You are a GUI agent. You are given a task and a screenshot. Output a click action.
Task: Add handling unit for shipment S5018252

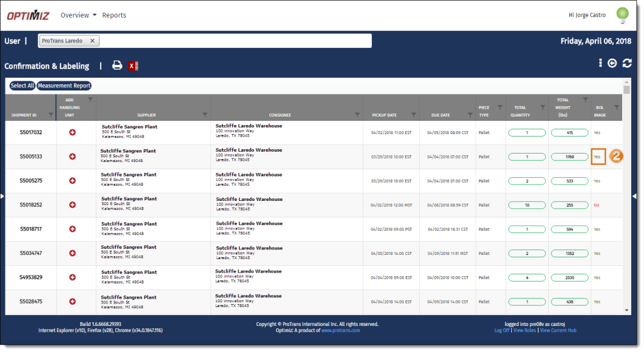click(73, 205)
